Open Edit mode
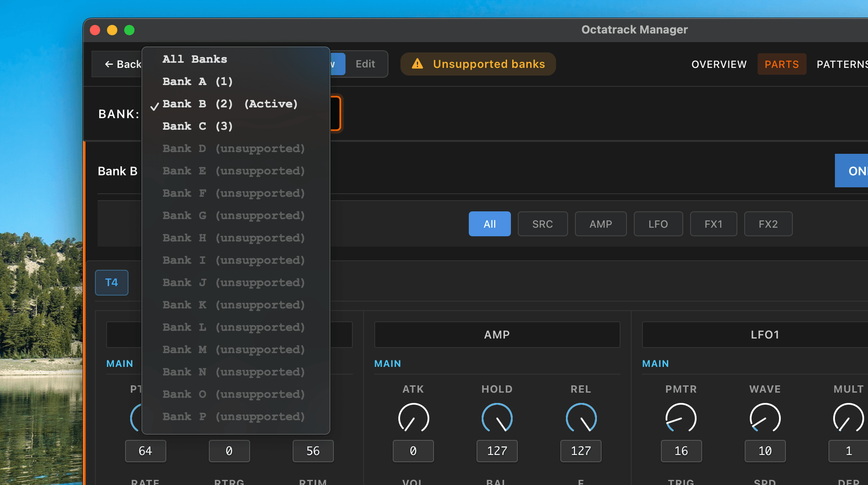 (365, 64)
